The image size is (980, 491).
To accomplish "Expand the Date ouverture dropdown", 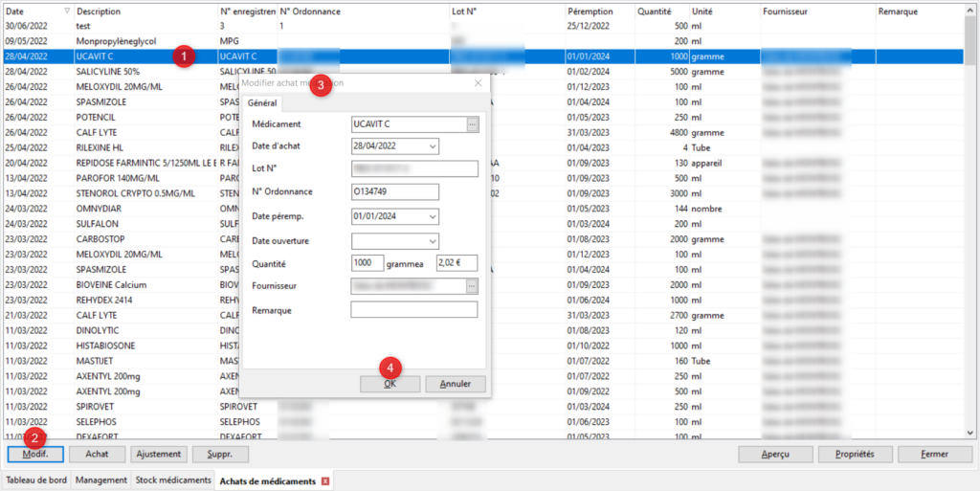I will point(433,240).
